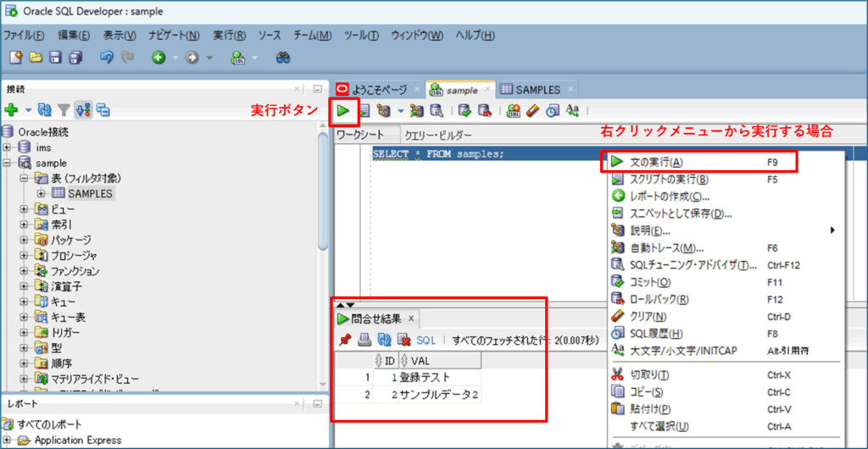Expand the SAMPLES table node
This screenshot has width=868, height=449.
pos(42,194)
